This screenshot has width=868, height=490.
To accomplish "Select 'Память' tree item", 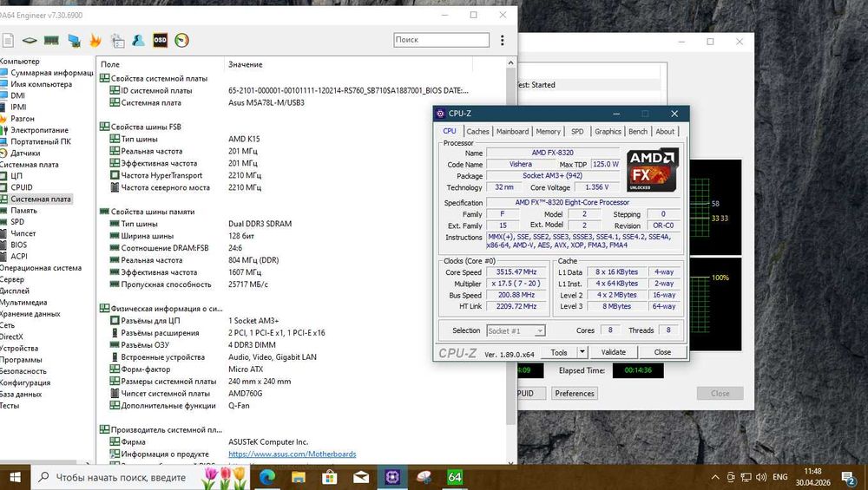I will tap(23, 211).
